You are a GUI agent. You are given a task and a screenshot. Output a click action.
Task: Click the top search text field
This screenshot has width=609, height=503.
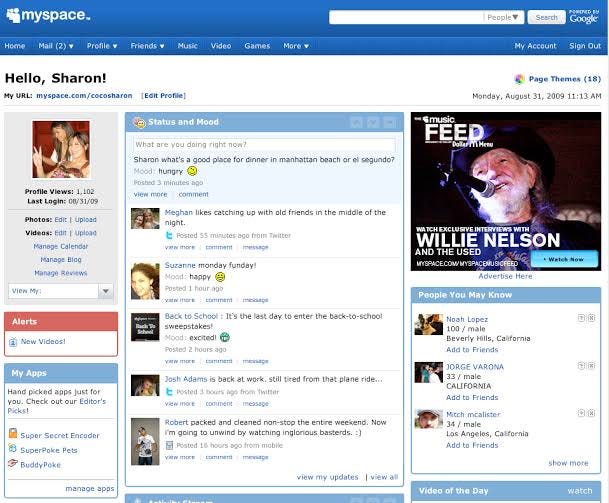(406, 17)
